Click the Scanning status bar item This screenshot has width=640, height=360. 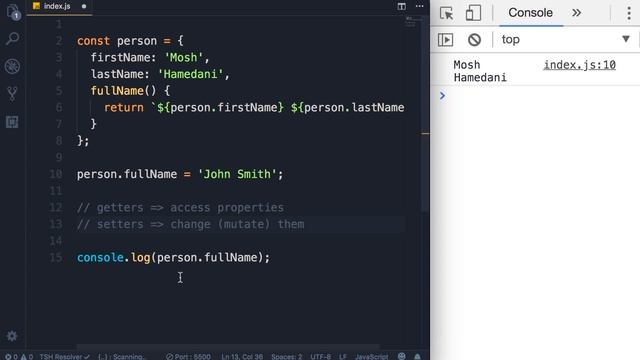point(121,356)
